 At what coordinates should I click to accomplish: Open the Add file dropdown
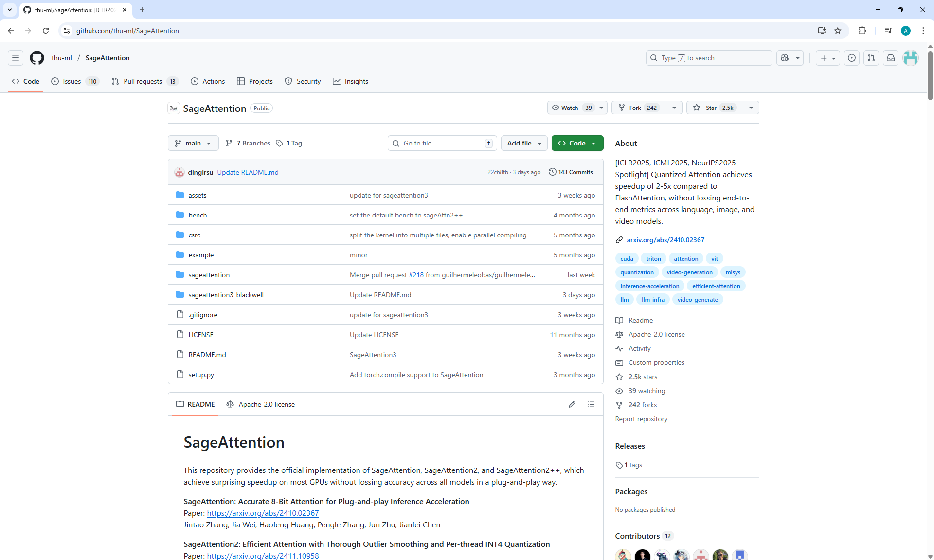point(524,143)
